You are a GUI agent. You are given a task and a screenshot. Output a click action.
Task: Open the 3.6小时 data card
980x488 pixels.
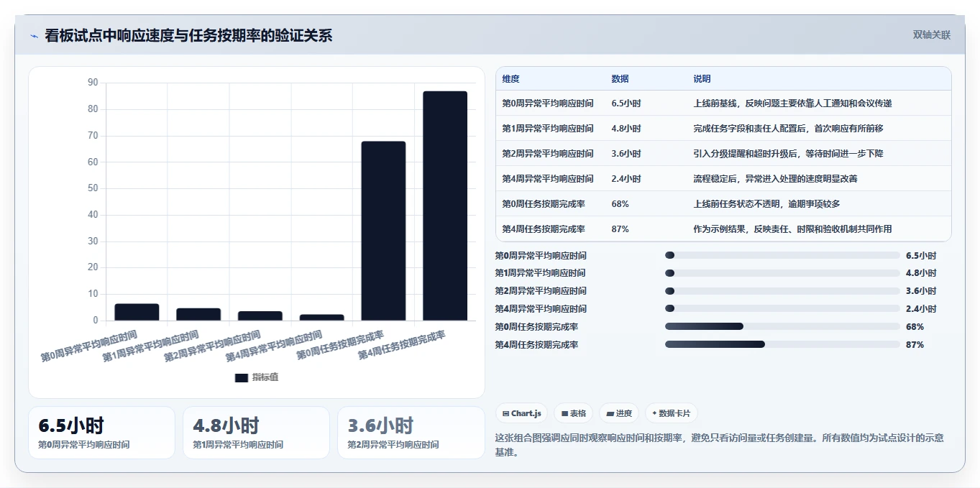(x=411, y=433)
